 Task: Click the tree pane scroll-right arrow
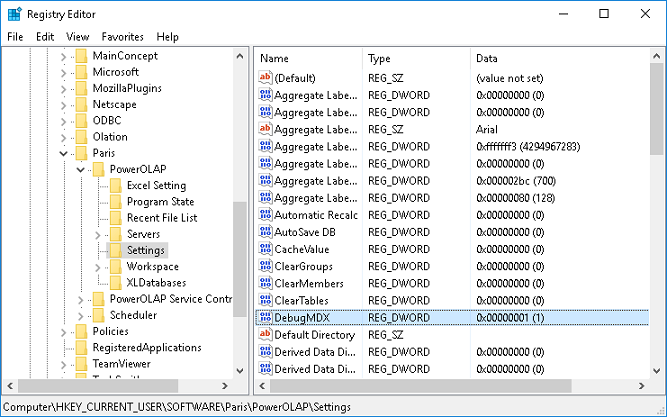click(225, 386)
